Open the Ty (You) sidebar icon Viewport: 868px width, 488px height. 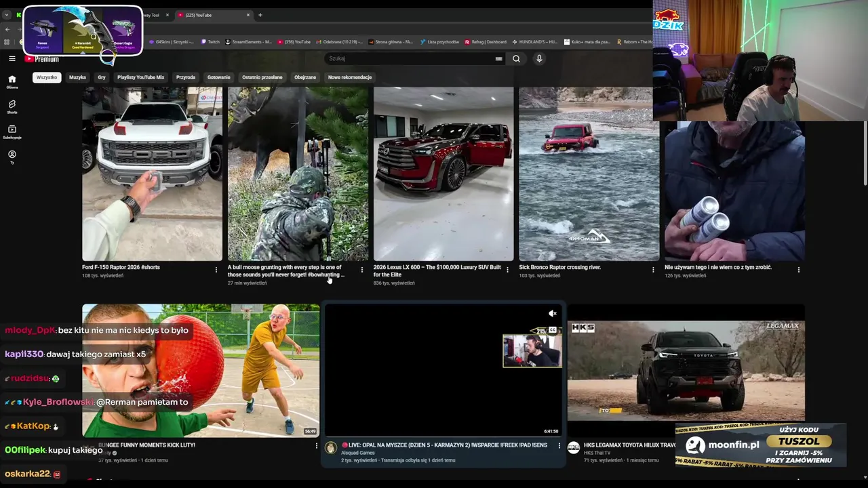pyautogui.click(x=12, y=157)
